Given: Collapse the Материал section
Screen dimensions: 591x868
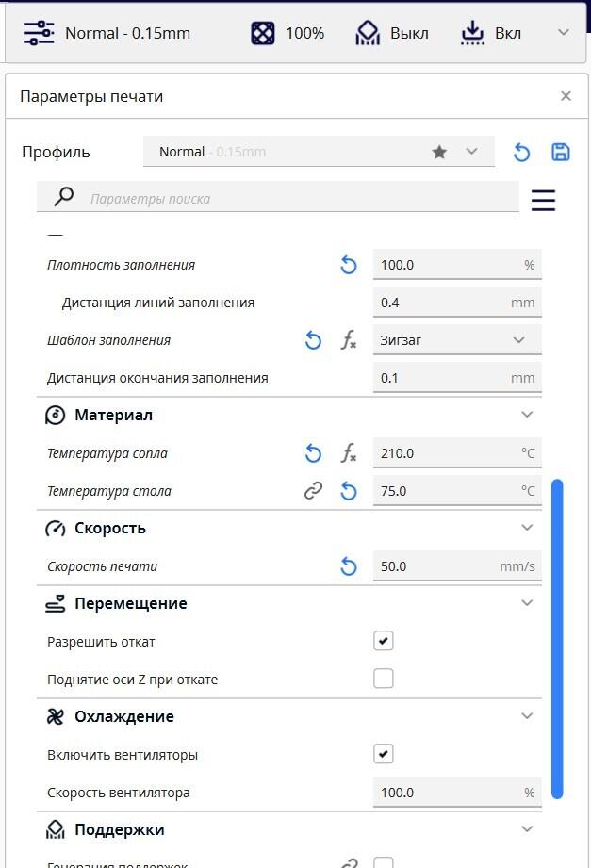Looking at the screenshot, I should point(527,415).
